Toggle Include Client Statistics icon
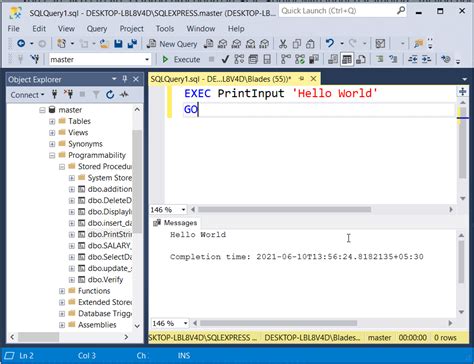The height and width of the screenshot is (364, 474). [314, 59]
